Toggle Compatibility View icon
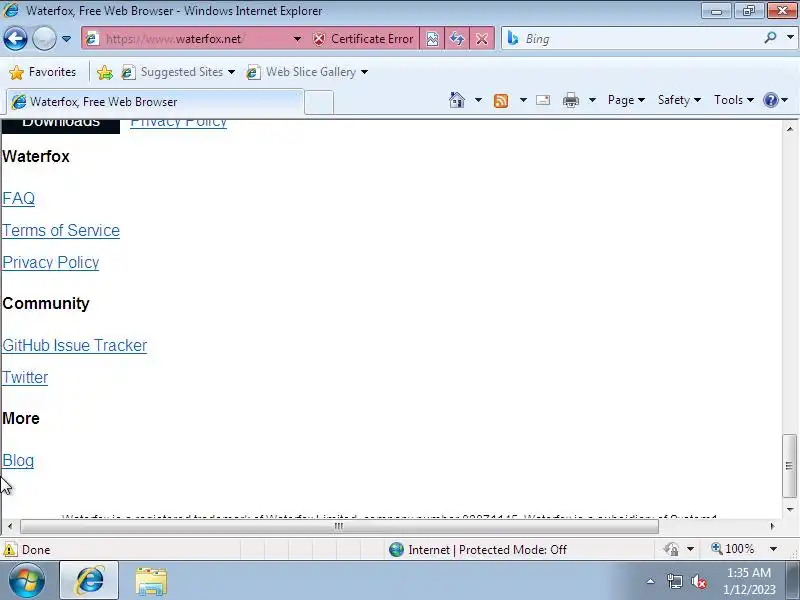The width and height of the screenshot is (800, 600). pos(432,39)
